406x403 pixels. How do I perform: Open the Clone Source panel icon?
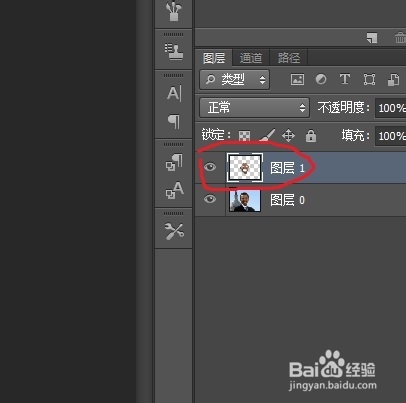[x=174, y=51]
